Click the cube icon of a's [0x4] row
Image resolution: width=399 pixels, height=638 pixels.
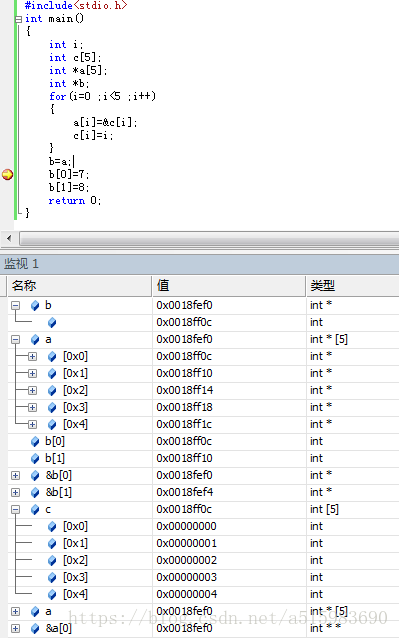(52, 424)
